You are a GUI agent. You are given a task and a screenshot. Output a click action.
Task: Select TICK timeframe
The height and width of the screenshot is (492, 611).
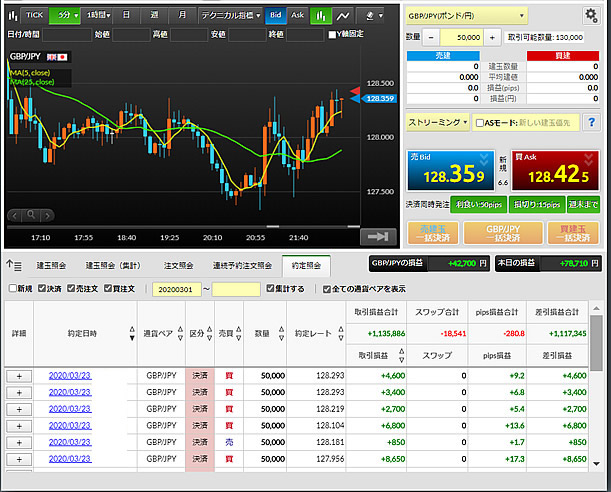pos(34,16)
